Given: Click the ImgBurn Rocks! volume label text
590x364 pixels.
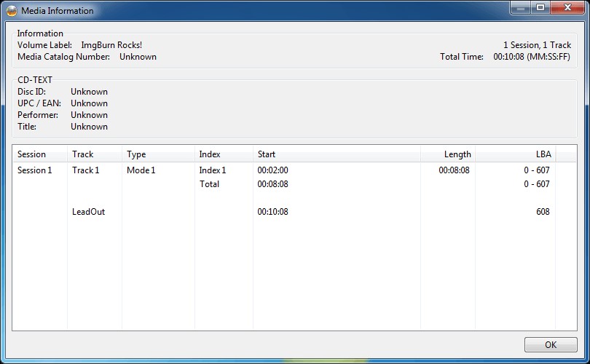Looking at the screenshot, I should [111, 45].
